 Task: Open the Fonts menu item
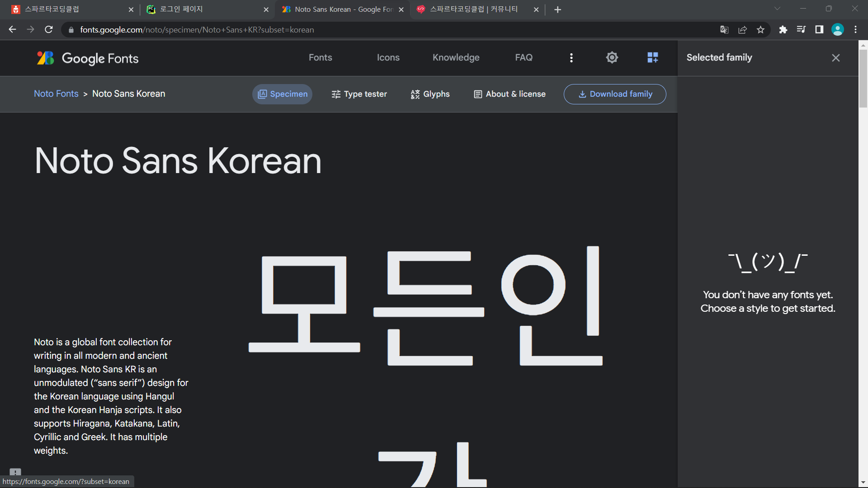coord(320,57)
